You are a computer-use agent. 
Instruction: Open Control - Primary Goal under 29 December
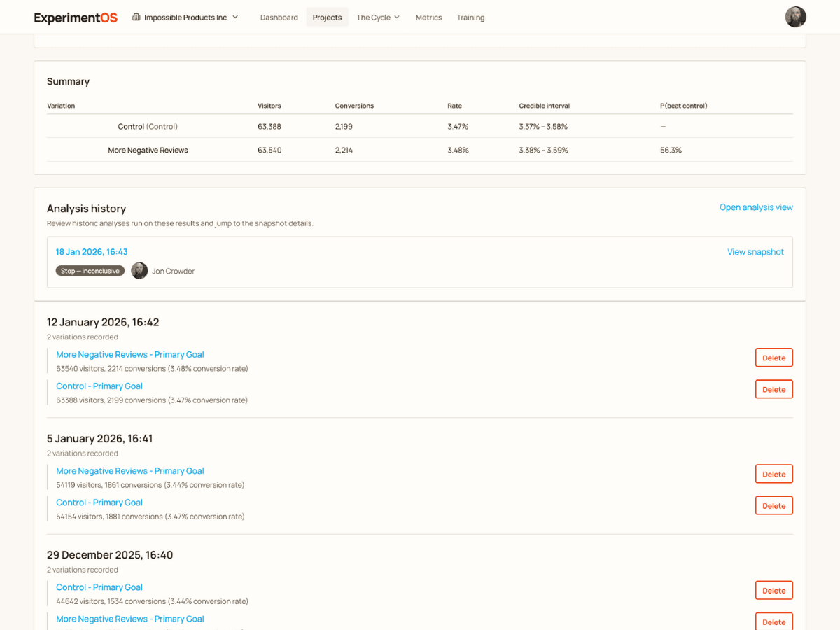(99, 587)
